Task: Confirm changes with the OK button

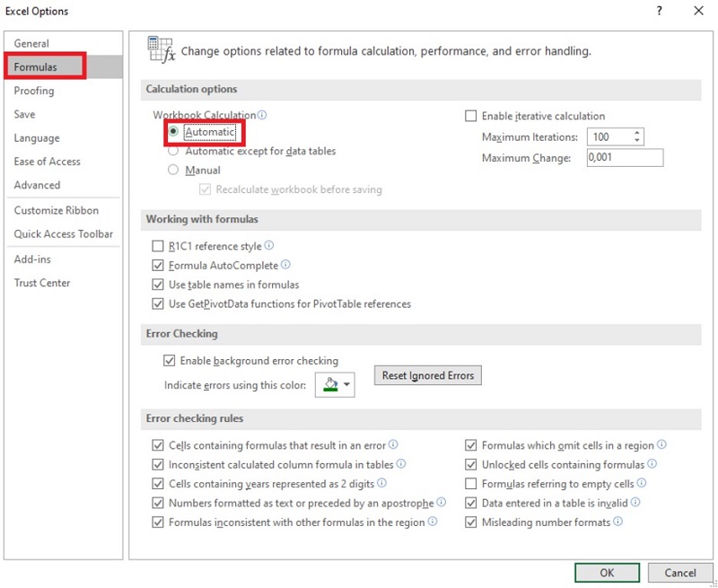Action: [607, 573]
